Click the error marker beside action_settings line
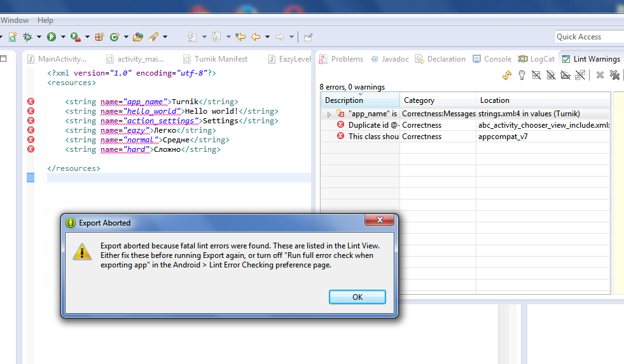The width and height of the screenshot is (624, 364). 31,121
